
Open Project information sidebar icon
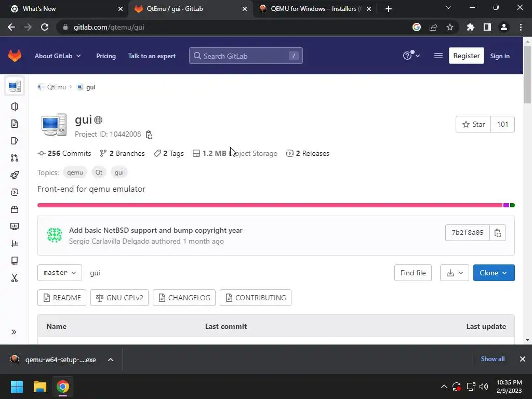[x=15, y=107]
